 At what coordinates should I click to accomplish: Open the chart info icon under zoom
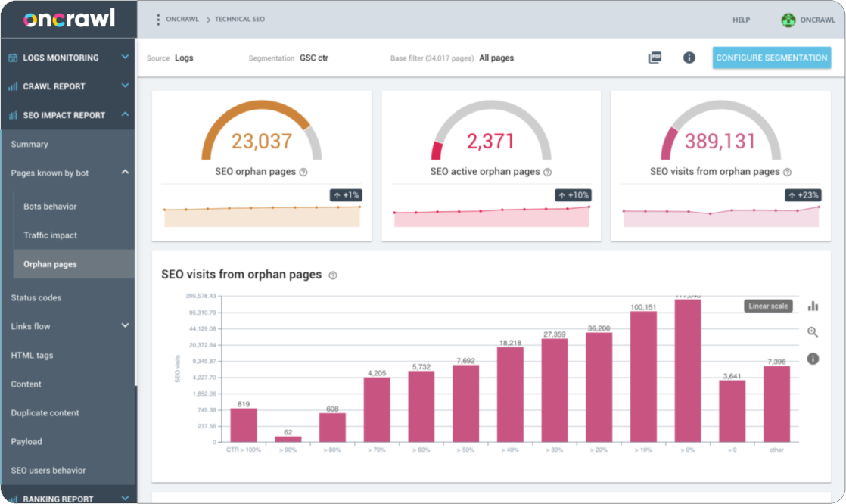tap(813, 359)
